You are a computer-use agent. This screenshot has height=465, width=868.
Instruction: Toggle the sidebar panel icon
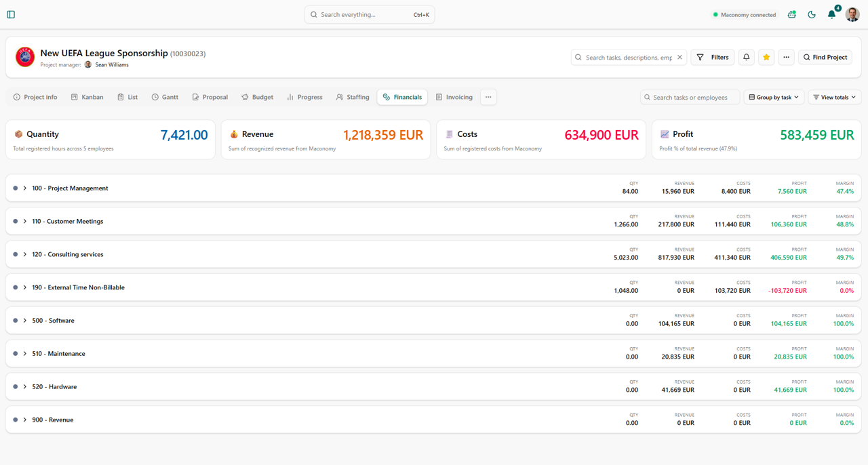11,14
